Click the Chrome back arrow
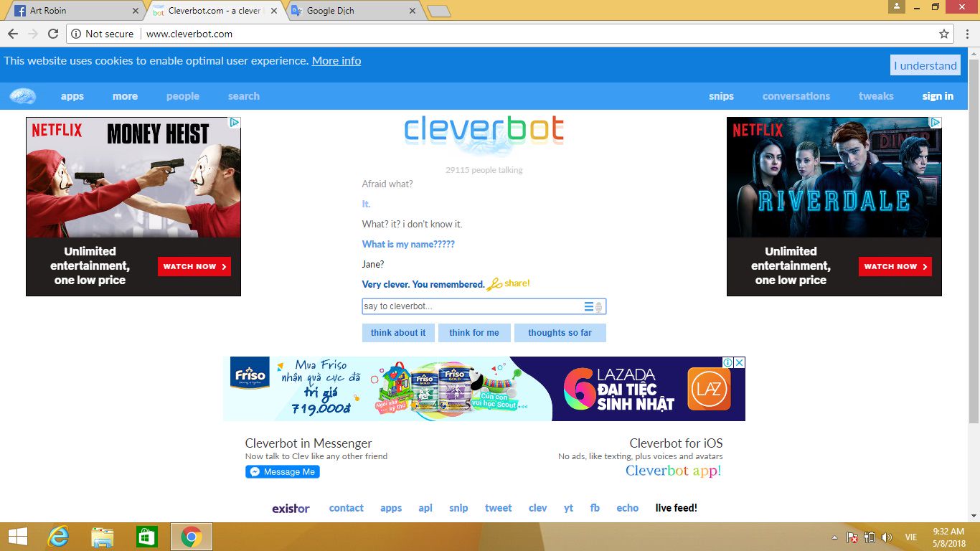Image resolution: width=980 pixels, height=551 pixels. pyautogui.click(x=13, y=34)
